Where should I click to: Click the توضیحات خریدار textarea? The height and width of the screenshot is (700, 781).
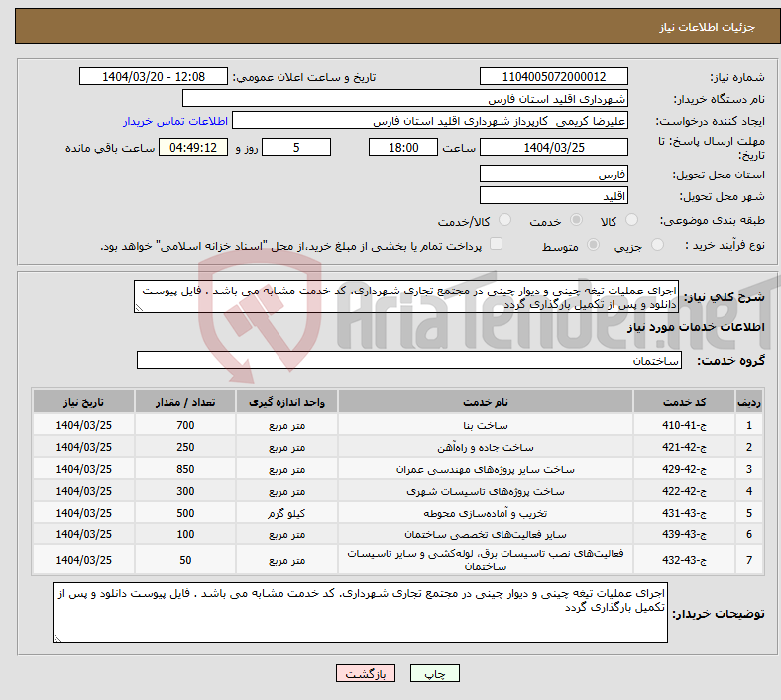360,613
